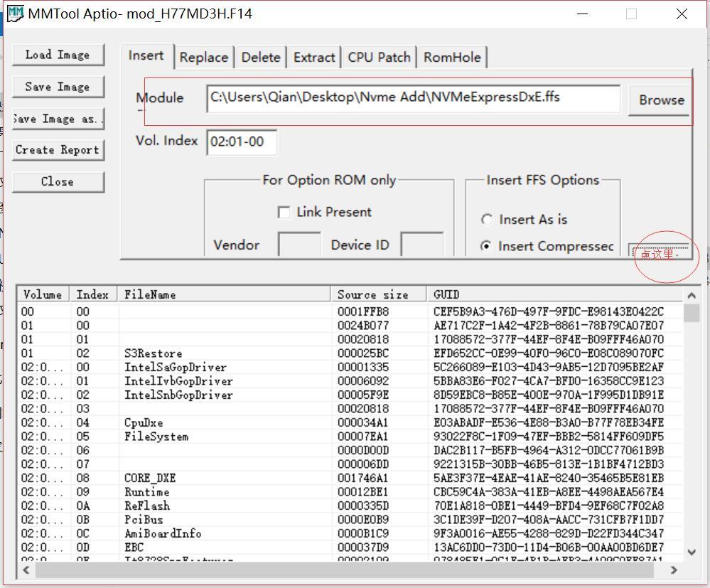This screenshot has width=710, height=588.
Task: Click the Module file path field
Action: (413, 98)
